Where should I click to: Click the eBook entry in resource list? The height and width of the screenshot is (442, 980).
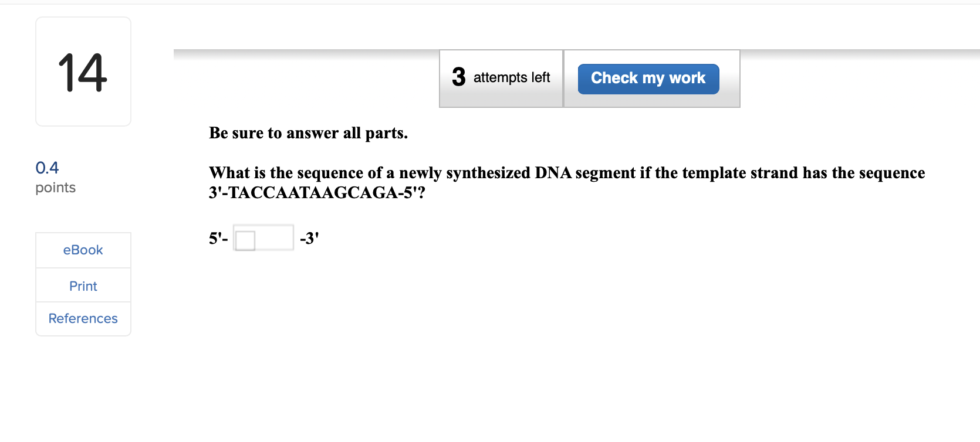coord(83,250)
